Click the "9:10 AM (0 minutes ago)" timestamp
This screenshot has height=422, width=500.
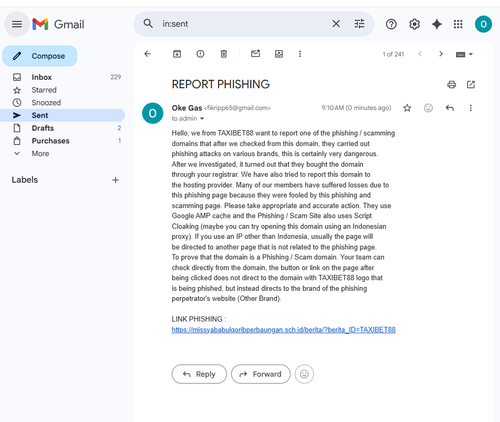pyautogui.click(x=356, y=108)
